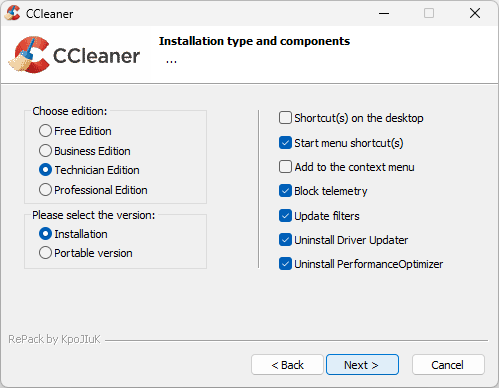Select the Installation version option

click(x=45, y=234)
